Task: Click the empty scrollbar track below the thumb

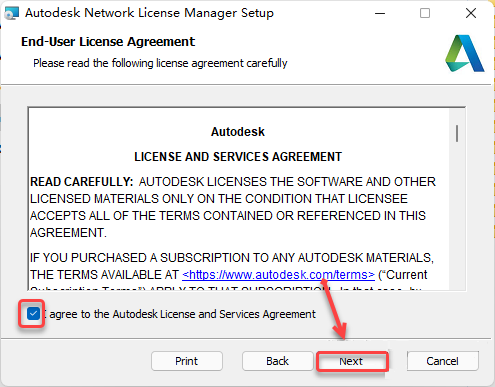Action: tap(457, 217)
